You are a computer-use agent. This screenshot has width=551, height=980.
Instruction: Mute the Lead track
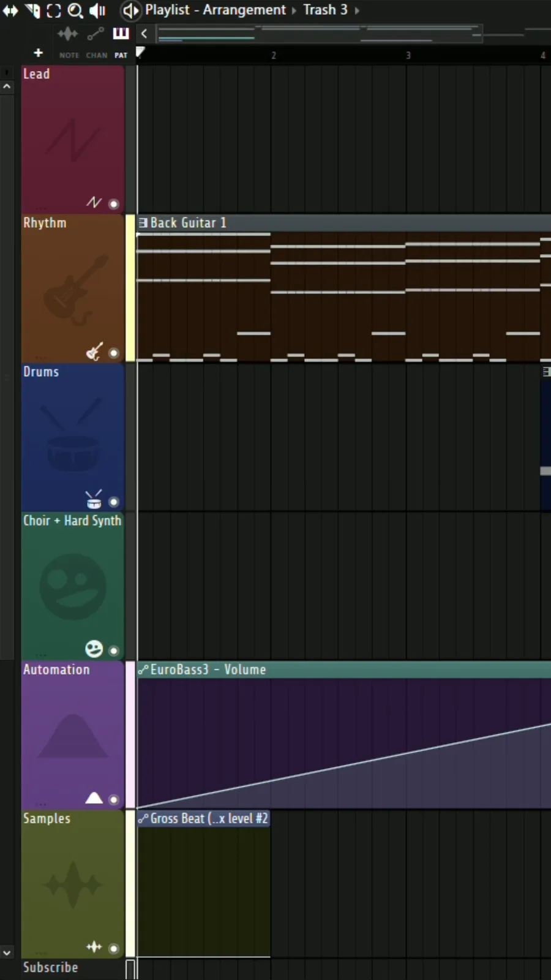coord(113,204)
